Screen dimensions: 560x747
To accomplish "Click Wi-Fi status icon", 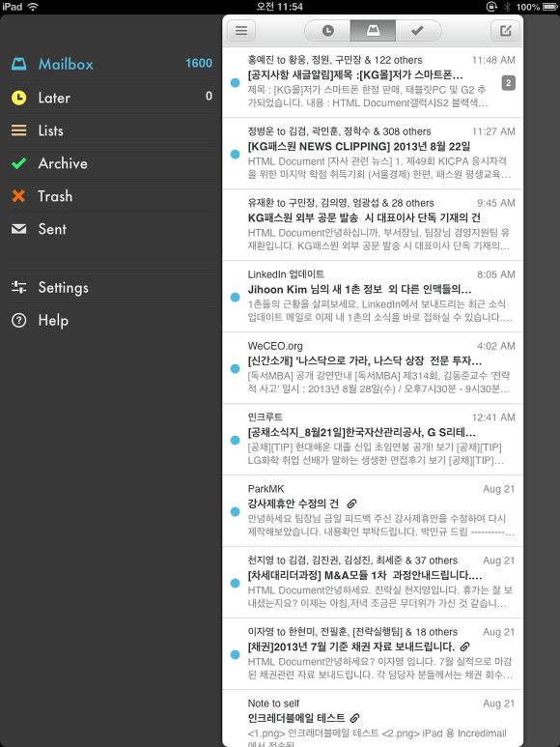I will click(33, 7).
